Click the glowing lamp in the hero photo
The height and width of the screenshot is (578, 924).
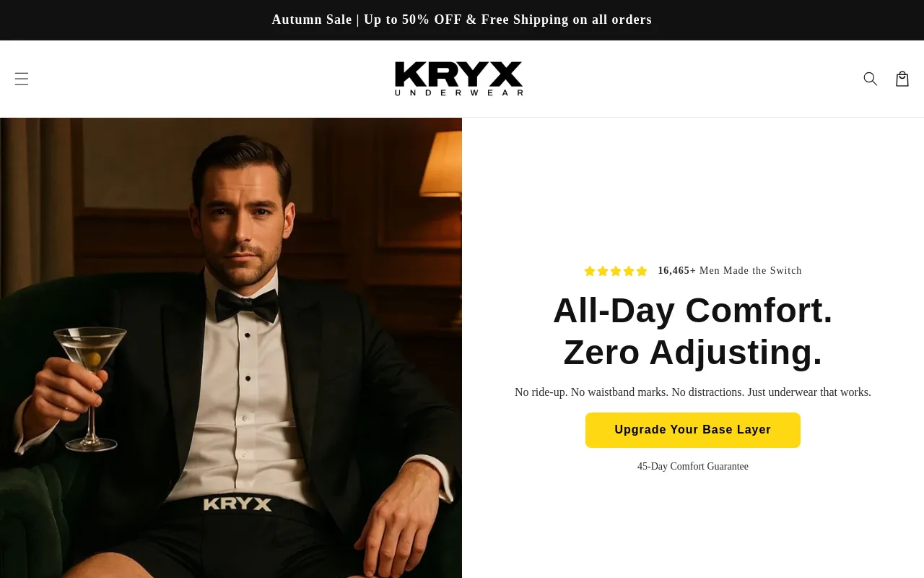441,165
